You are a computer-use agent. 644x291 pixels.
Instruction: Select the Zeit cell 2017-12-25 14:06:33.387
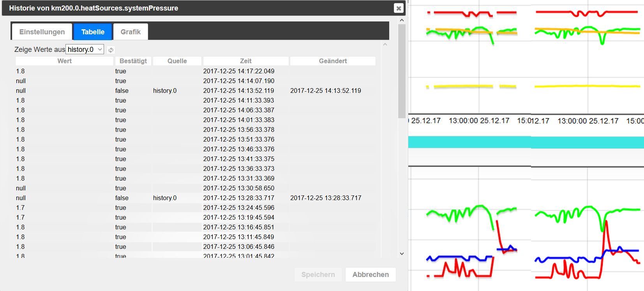pyautogui.click(x=239, y=110)
